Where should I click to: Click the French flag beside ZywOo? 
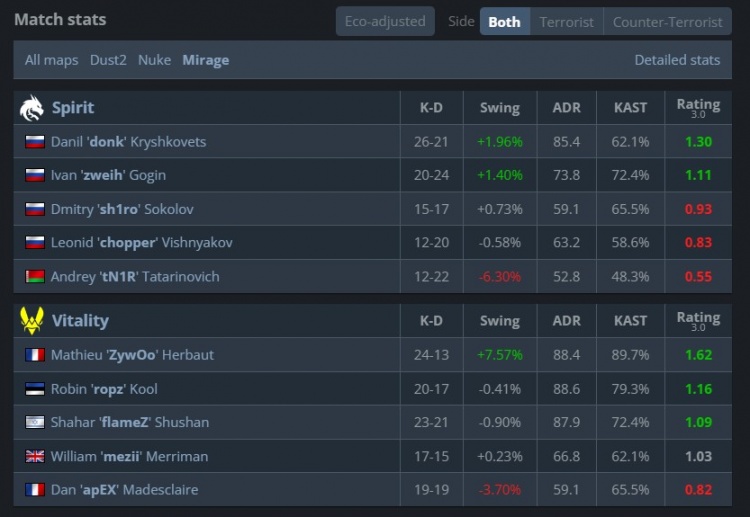tap(35, 355)
